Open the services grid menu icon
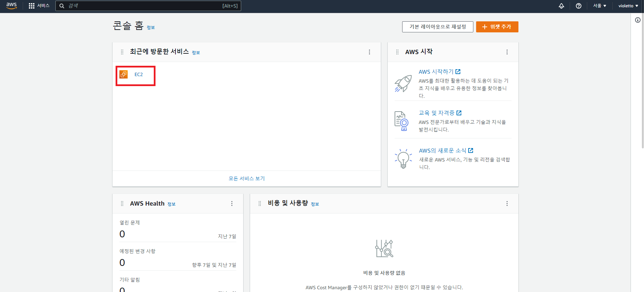The width and height of the screenshot is (644, 292). (32, 6)
